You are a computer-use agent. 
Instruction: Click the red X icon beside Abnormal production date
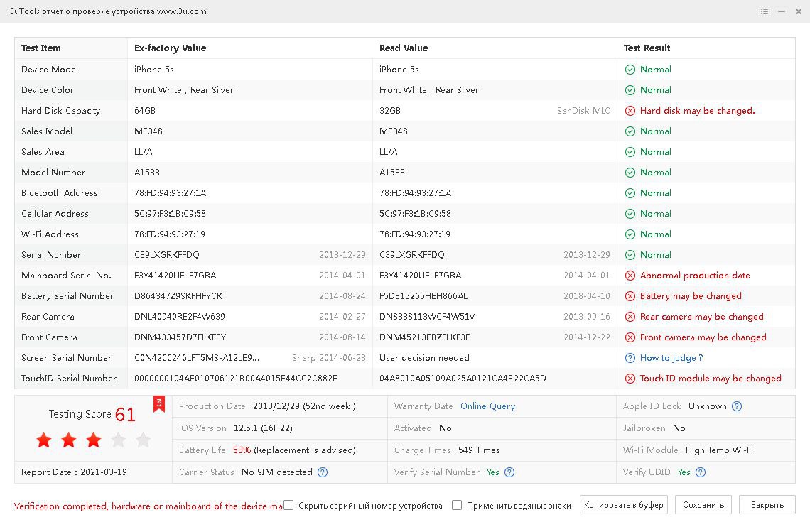[x=630, y=276]
